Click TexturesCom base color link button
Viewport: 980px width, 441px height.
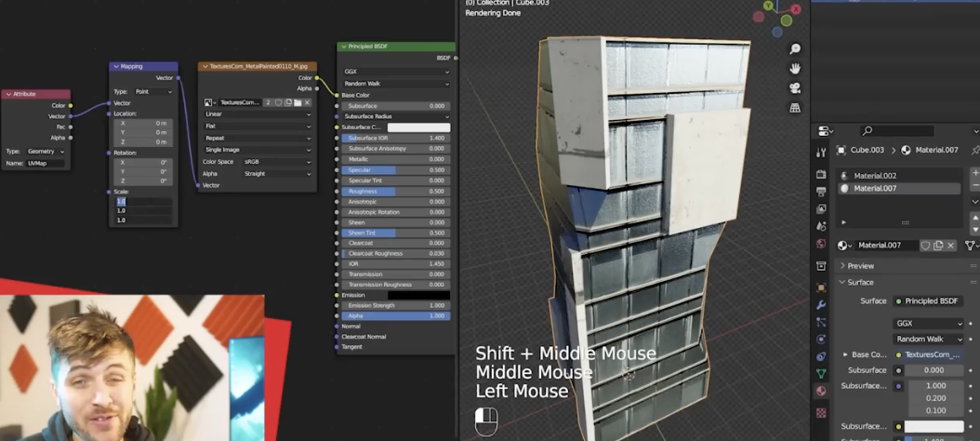click(x=928, y=354)
